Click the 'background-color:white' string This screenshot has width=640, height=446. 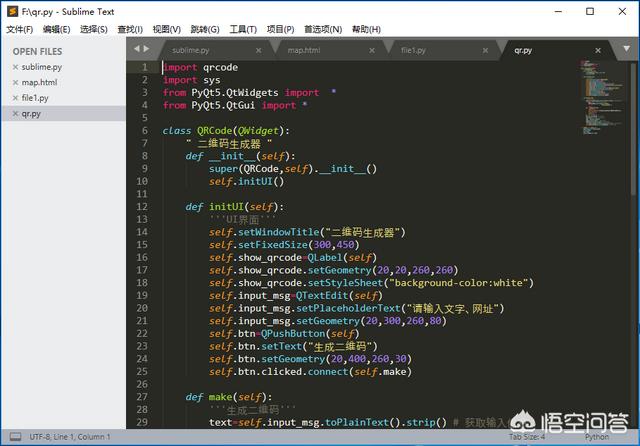pos(459,283)
